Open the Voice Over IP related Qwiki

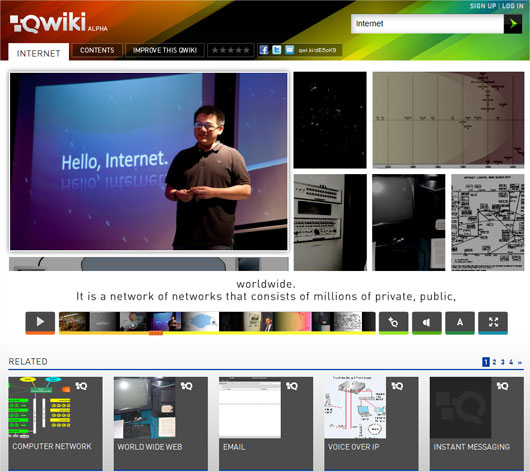(371, 423)
